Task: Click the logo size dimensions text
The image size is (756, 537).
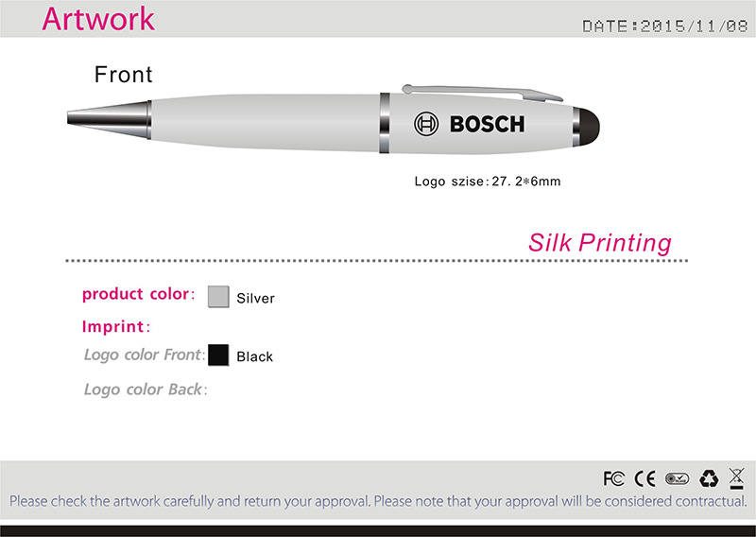Action: pos(488,181)
